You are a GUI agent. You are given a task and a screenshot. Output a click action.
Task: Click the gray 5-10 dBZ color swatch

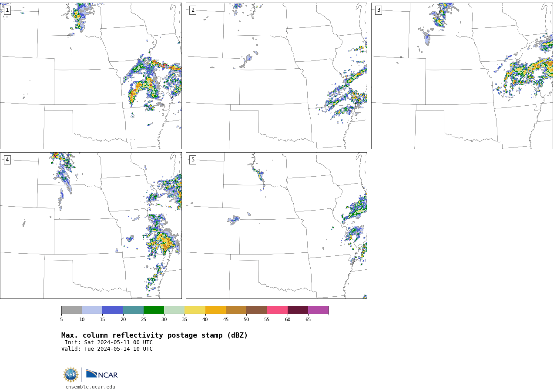71,310
